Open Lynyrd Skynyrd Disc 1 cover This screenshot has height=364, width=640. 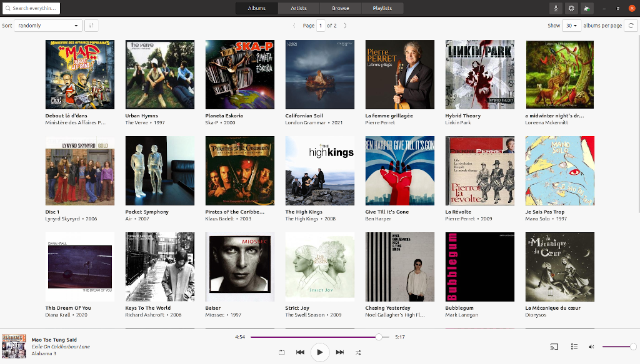coord(80,171)
